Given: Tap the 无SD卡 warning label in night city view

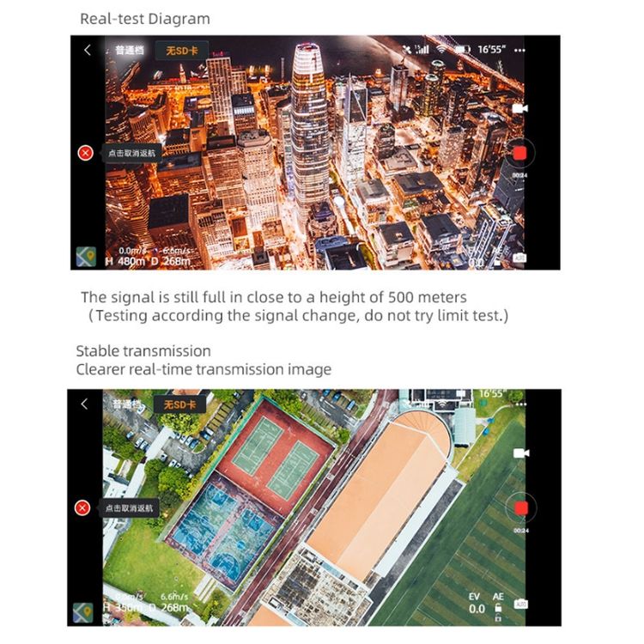Looking at the screenshot, I should coord(181,51).
